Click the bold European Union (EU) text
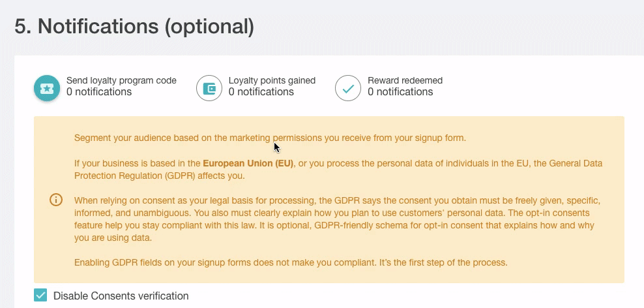Screen dimensions: 644x308 [248, 163]
